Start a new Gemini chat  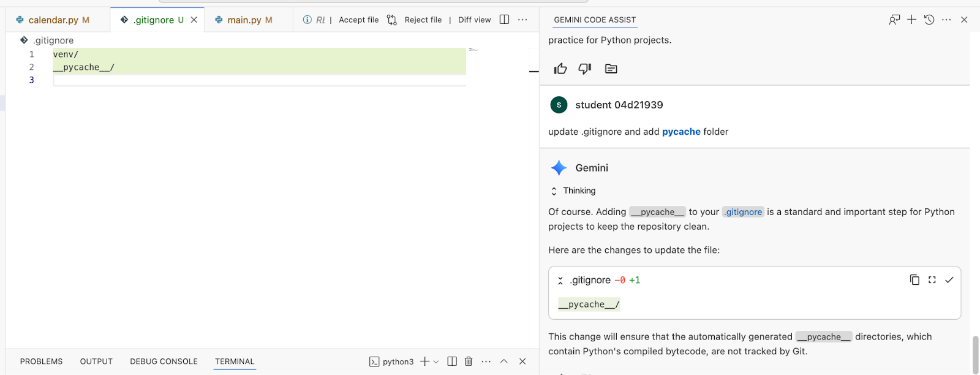912,20
